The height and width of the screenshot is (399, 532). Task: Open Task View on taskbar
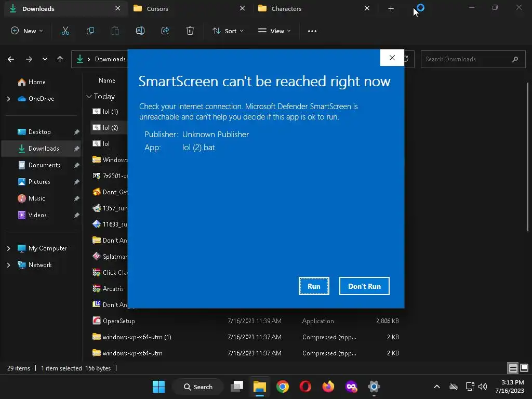coord(237,387)
